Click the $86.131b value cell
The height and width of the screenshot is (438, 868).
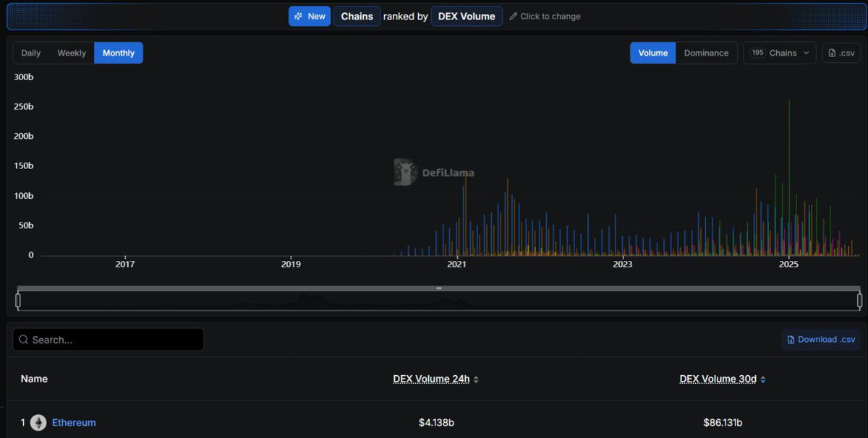pyautogui.click(x=723, y=423)
